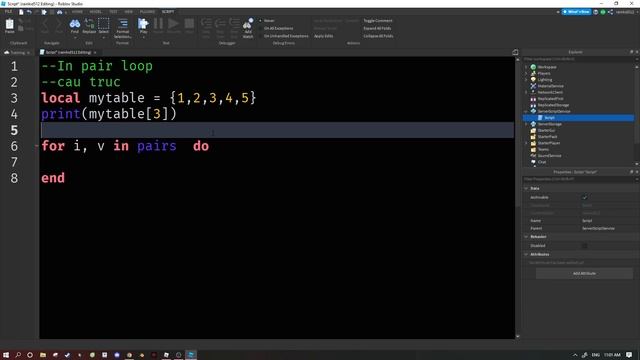Expand the Workspace tree node
640x360 pixels.
coord(526,67)
